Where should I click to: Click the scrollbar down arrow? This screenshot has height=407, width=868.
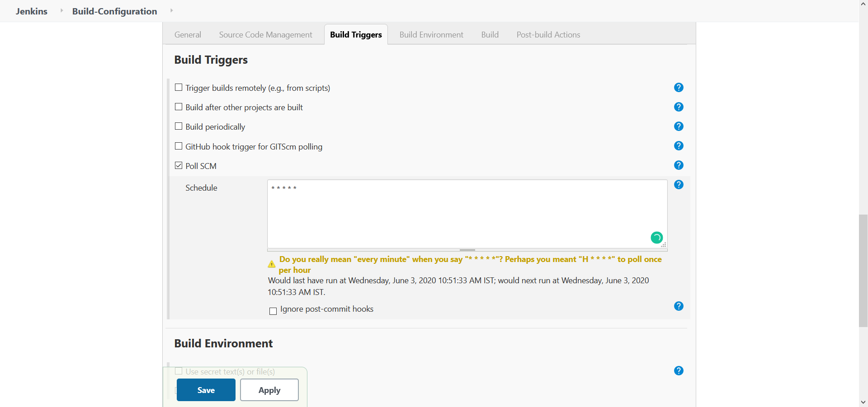coord(863,402)
